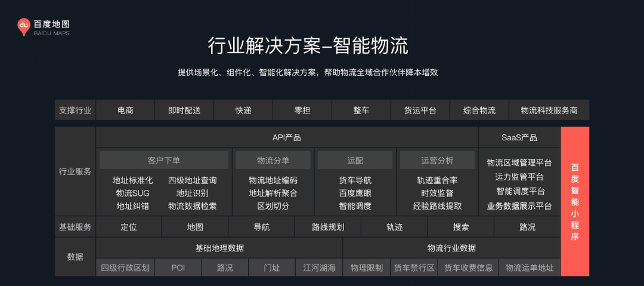The image size is (644, 286).
Task: Select the 路况 basic service cell
Action: (x=527, y=227)
